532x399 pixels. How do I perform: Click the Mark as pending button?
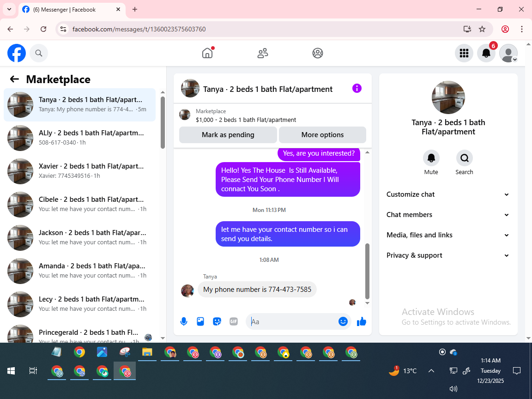click(x=228, y=135)
